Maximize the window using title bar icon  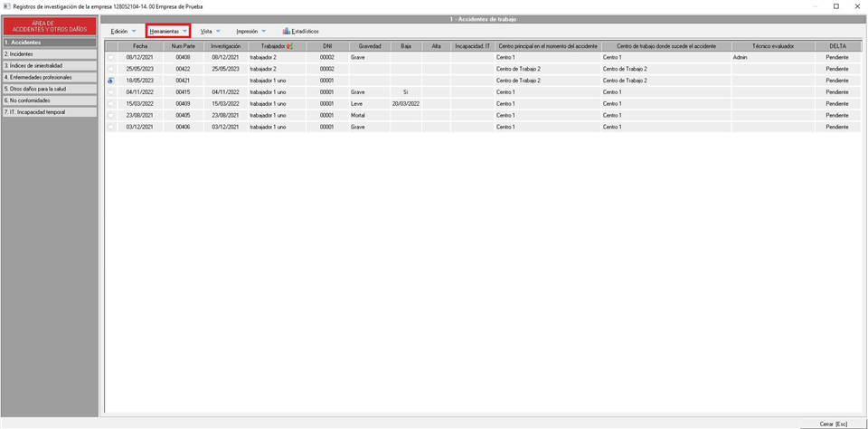click(835, 6)
